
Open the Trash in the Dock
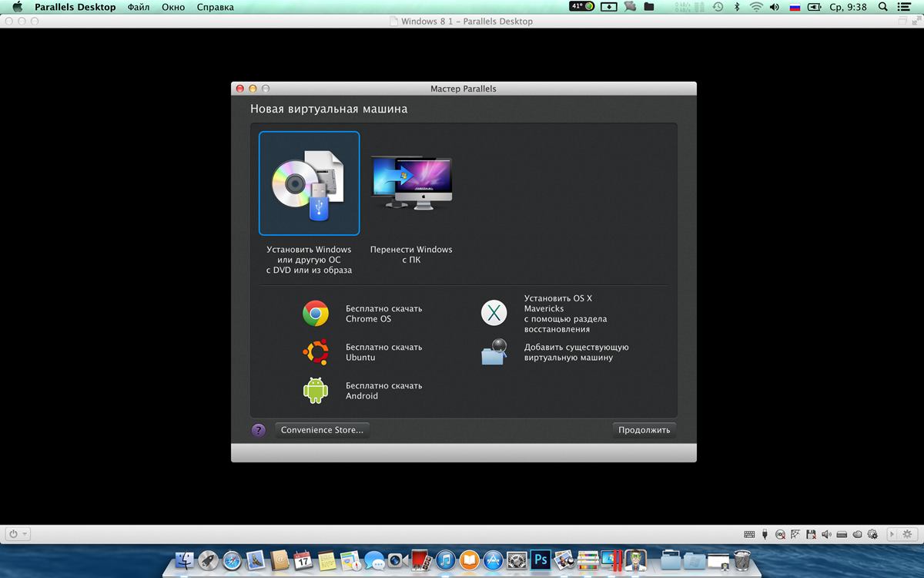coord(742,560)
